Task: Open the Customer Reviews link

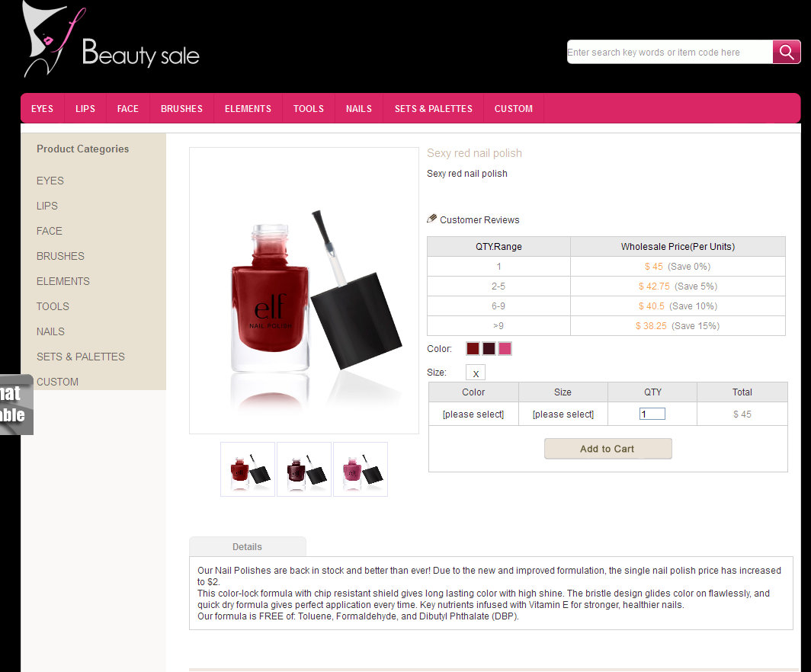Action: click(x=479, y=219)
